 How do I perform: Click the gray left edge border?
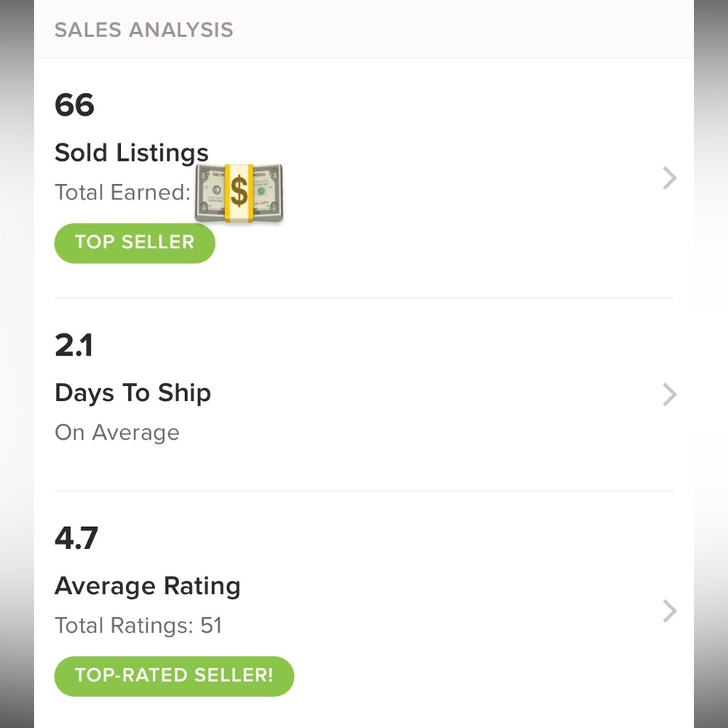tap(16, 364)
